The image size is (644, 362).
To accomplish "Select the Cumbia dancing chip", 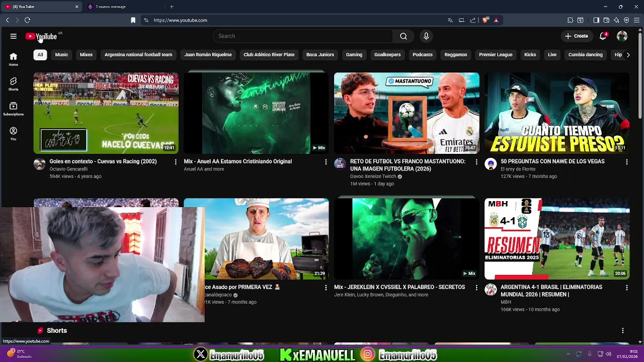I will click(585, 55).
